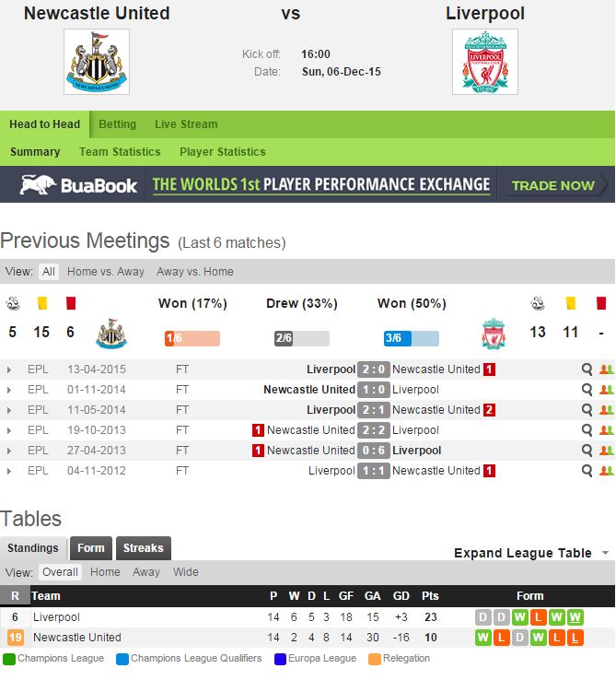Click Newcastle's orange 1/6 win percentage bar
Screen dimensions: 616x692
click(x=192, y=338)
